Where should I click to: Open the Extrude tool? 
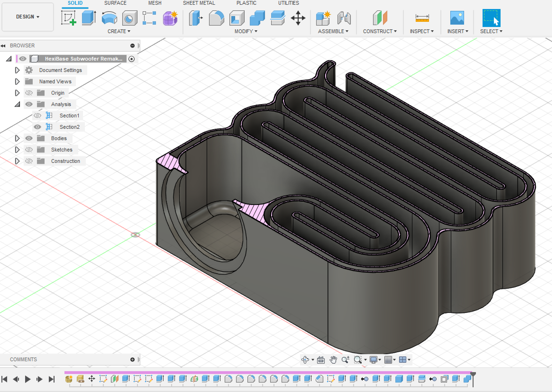(x=88, y=18)
